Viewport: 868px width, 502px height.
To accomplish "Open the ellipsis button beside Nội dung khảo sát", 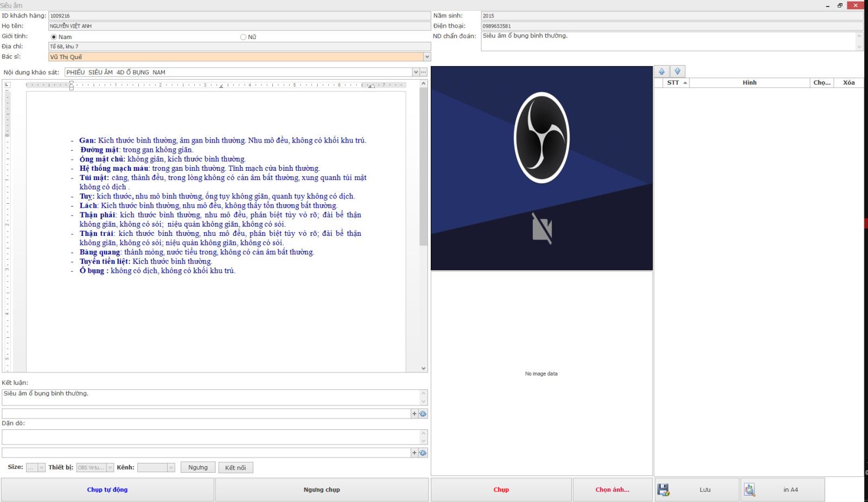I will click(424, 72).
